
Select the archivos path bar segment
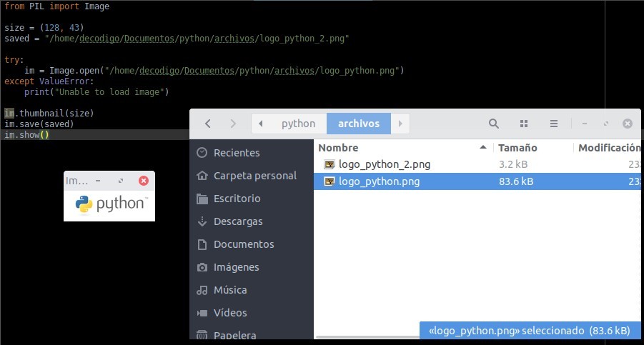click(x=359, y=124)
